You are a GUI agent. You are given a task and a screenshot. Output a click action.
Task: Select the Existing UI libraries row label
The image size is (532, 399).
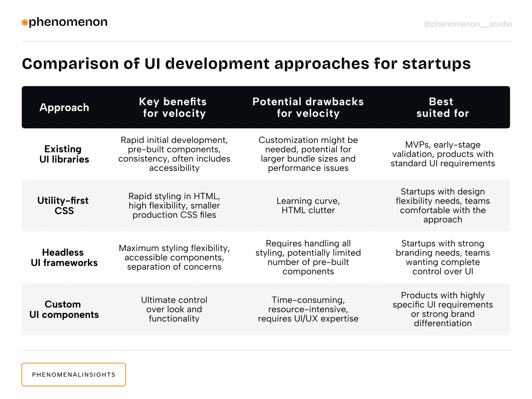coord(64,154)
